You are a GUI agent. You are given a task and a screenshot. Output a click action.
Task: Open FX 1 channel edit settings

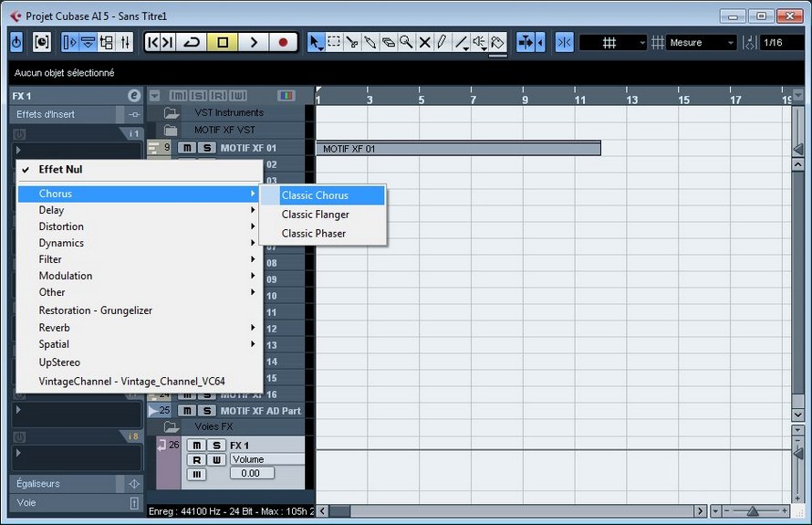tap(134, 96)
